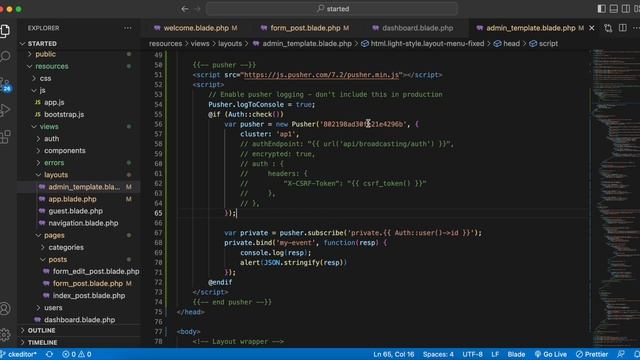Open navigation.blade.php in explorer
Screen dimensions: 640x360
click(83, 223)
